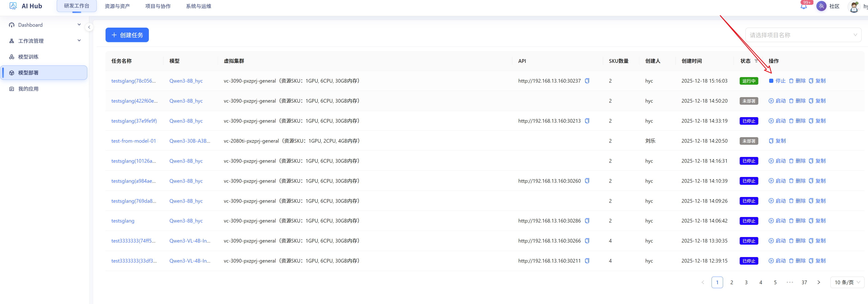
Task: Copy the API URL ending in 30237
Action: [x=587, y=81]
